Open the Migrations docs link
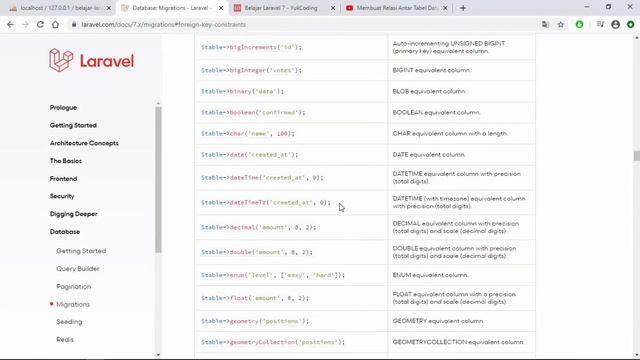This screenshot has height=360, width=640. click(73, 304)
